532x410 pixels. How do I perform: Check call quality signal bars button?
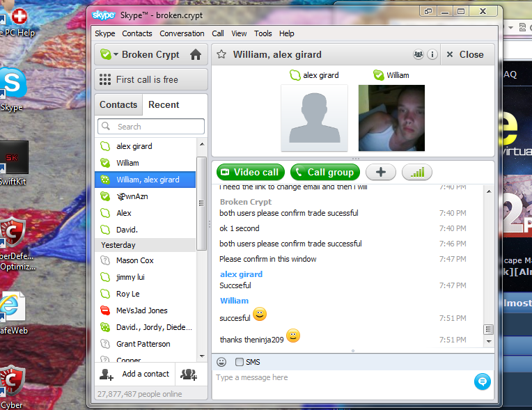(x=417, y=172)
